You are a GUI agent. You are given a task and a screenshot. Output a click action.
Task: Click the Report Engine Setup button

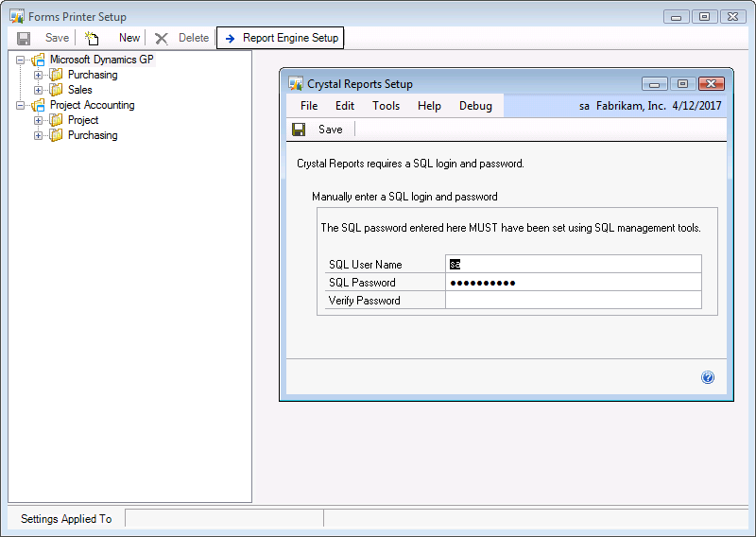[x=280, y=38]
